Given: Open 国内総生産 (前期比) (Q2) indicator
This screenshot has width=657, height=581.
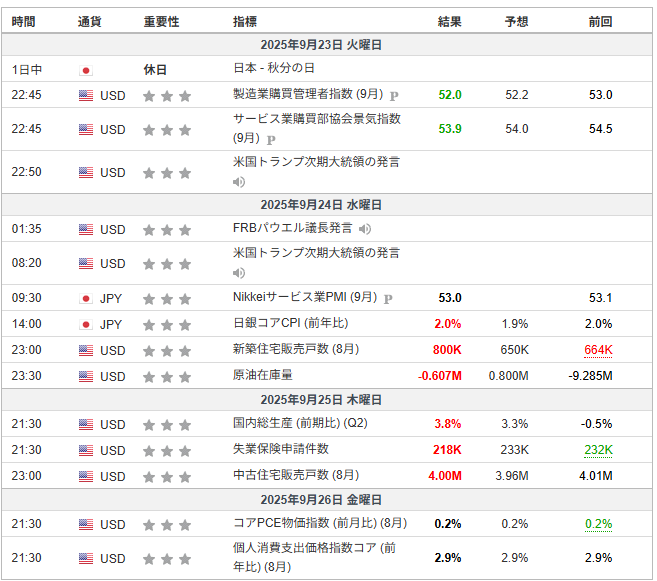Looking at the screenshot, I should click(300, 423).
